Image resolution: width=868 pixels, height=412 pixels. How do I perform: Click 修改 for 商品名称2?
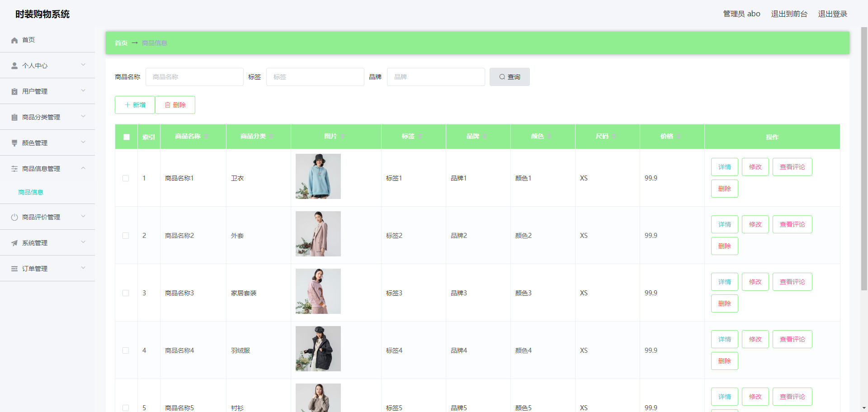(x=755, y=224)
